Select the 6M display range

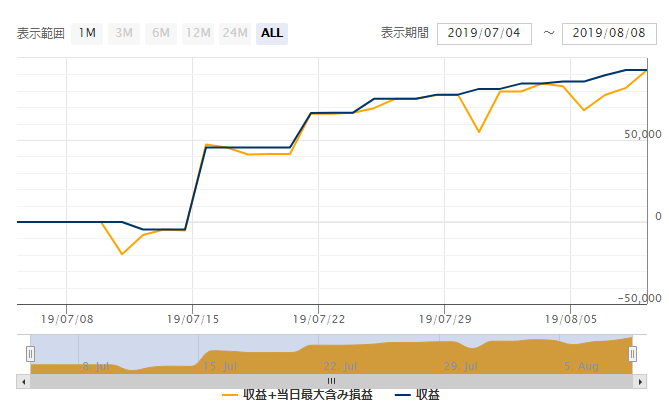pos(161,34)
